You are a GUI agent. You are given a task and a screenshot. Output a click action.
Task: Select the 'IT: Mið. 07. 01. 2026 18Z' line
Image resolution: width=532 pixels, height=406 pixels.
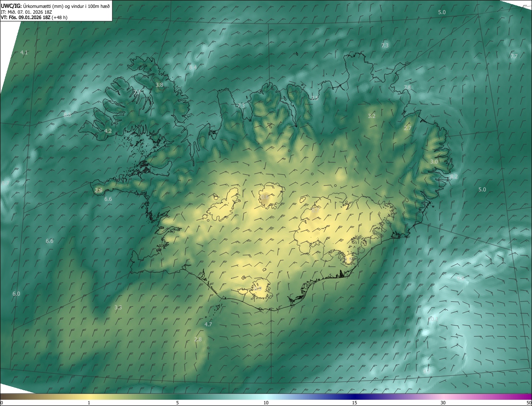27,12
